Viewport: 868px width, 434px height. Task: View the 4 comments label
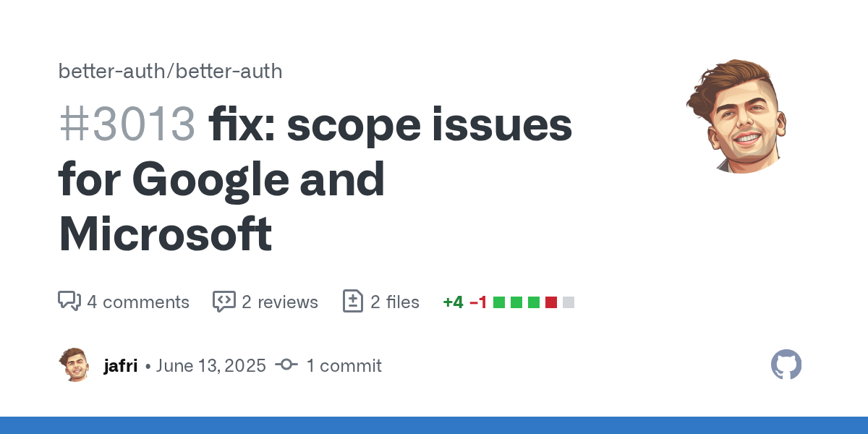[138, 302]
